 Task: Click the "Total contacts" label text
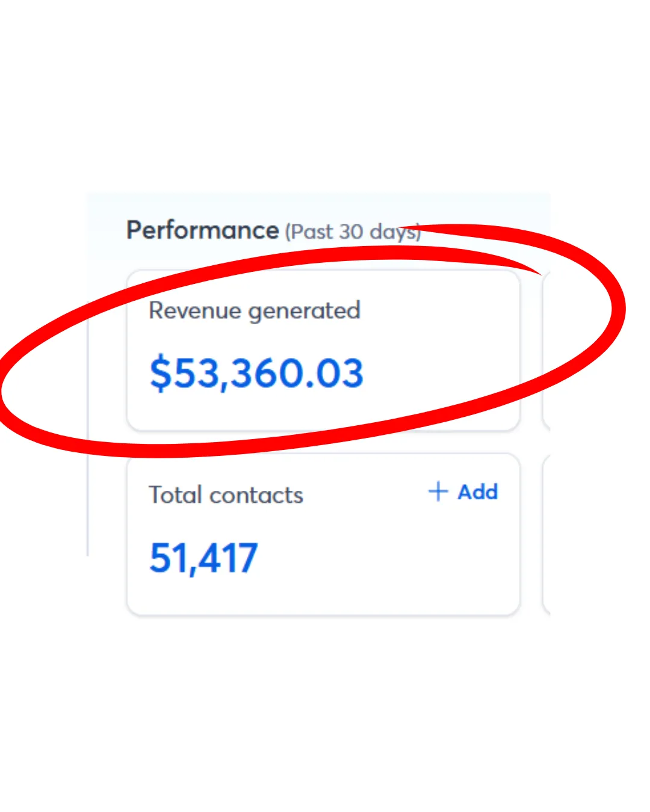pyautogui.click(x=226, y=495)
